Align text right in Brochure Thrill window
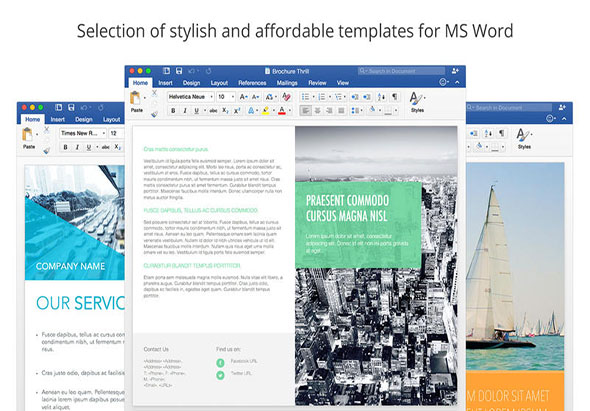The height and width of the screenshot is (411, 590). tap(329, 111)
